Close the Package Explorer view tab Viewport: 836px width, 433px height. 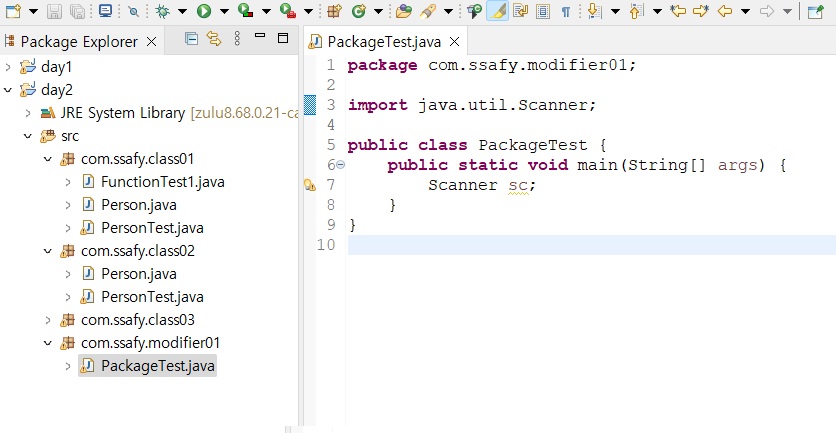point(151,42)
